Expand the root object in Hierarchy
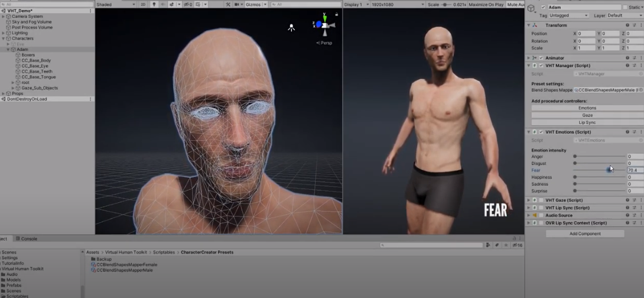This screenshot has width=644, height=298. coord(13,83)
